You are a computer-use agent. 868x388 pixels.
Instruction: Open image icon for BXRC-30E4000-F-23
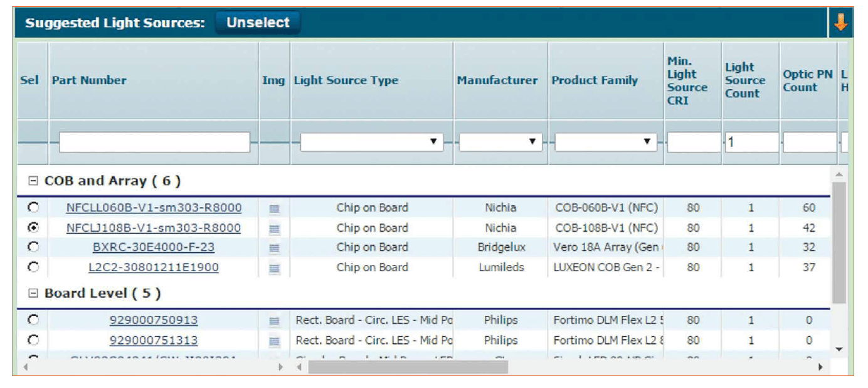(x=274, y=247)
